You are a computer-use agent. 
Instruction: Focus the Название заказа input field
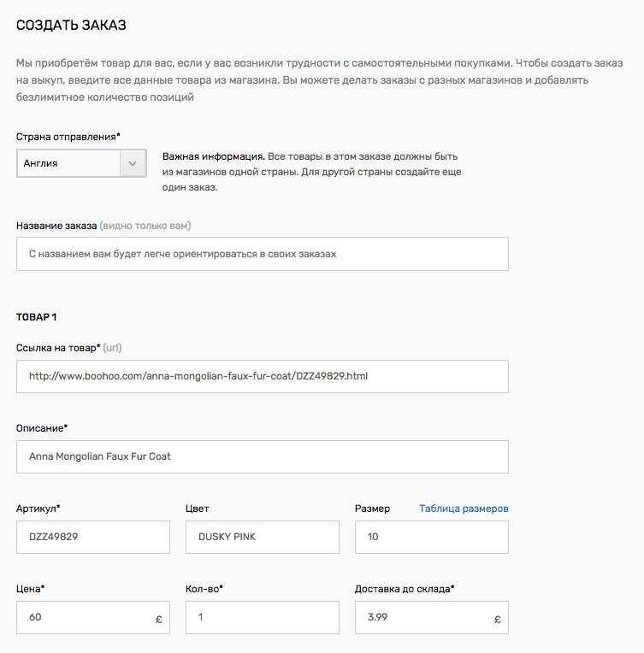(263, 254)
